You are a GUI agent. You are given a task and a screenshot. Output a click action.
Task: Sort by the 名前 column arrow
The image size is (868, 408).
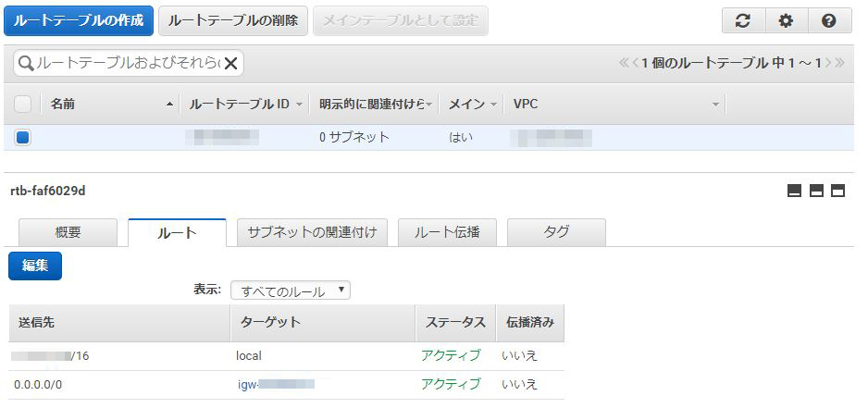(x=170, y=104)
